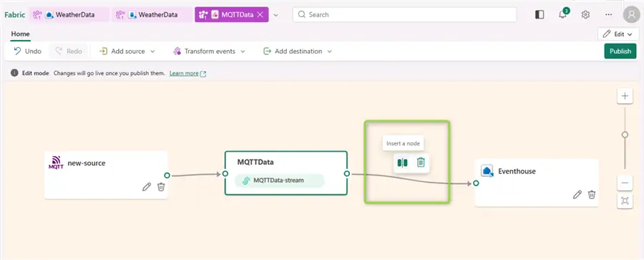Image resolution: width=644 pixels, height=260 pixels.
Task: Edit the Eventhouse destination node
Action: pyautogui.click(x=577, y=195)
